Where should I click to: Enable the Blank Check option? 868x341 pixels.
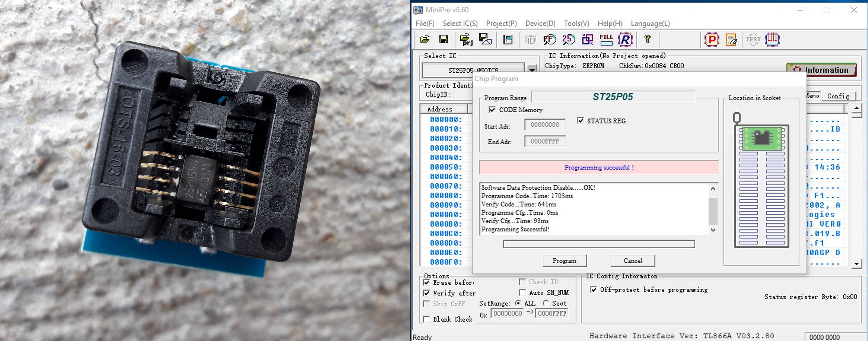coord(427,319)
